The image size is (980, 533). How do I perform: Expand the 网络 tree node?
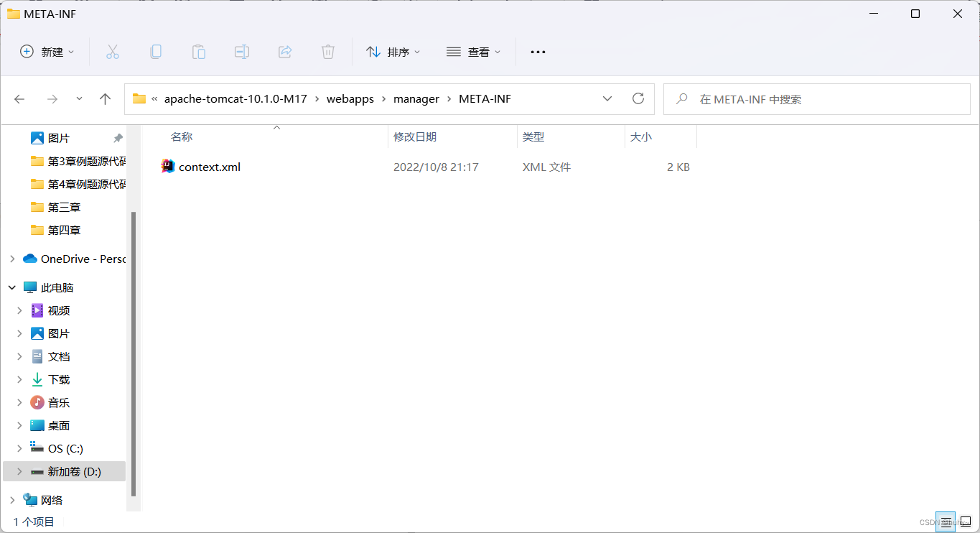[x=12, y=500]
